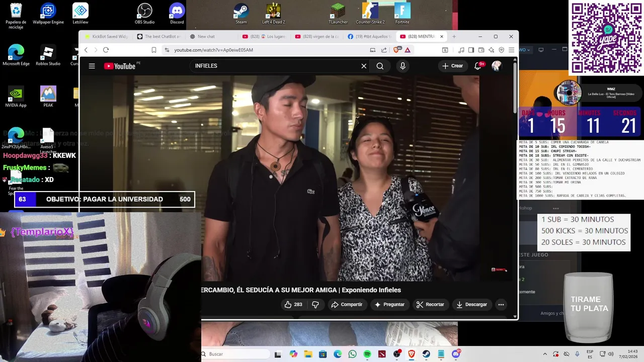Image resolution: width=644 pixels, height=362 pixels.
Task: Open WhatsApp from the taskbar
Action: [x=352, y=354]
